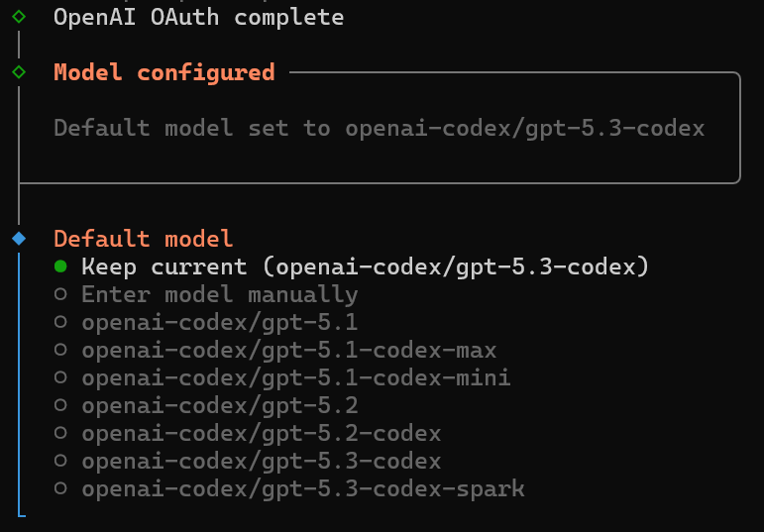The width and height of the screenshot is (764, 532).
Task: Click the green diamond beside Model configured
Action: 19,71
